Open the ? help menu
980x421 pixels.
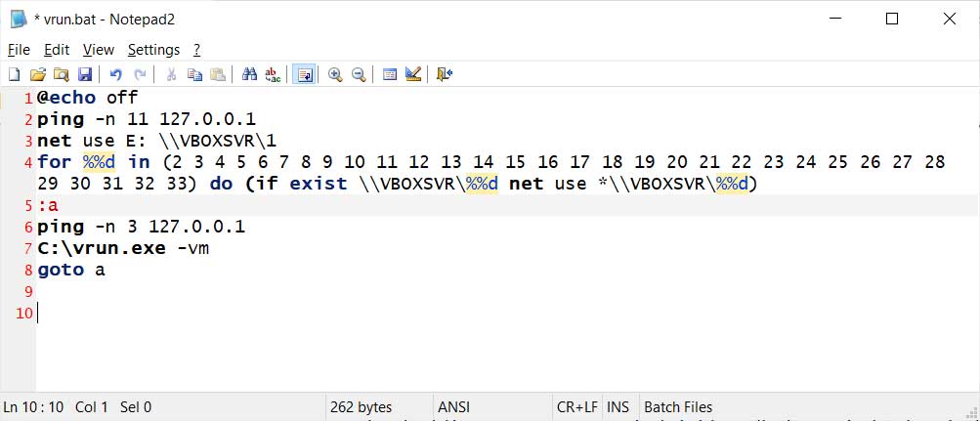click(196, 50)
